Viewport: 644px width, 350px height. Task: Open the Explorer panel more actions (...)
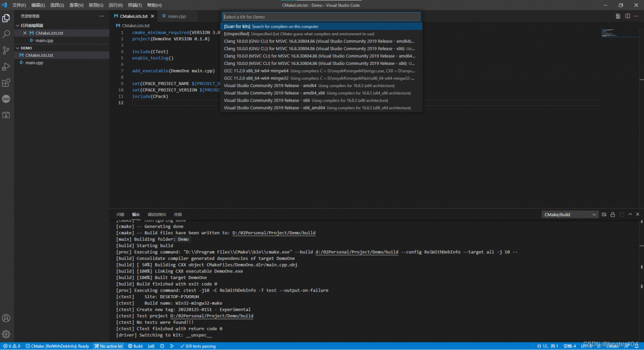(x=102, y=16)
